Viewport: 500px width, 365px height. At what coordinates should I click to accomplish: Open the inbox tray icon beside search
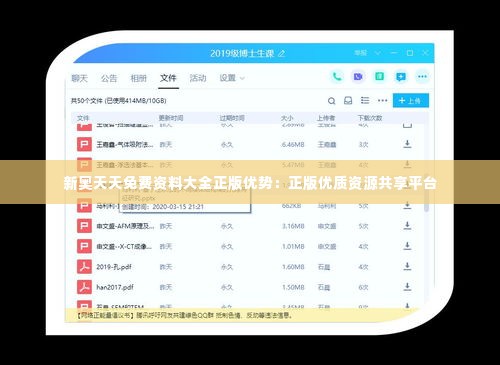348,101
